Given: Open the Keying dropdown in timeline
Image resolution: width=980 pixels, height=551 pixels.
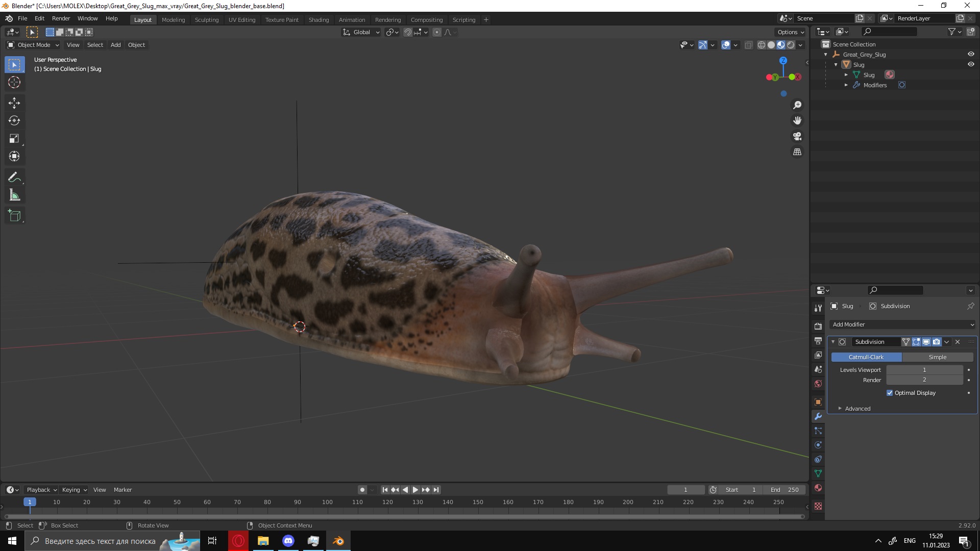Looking at the screenshot, I should click(x=74, y=490).
